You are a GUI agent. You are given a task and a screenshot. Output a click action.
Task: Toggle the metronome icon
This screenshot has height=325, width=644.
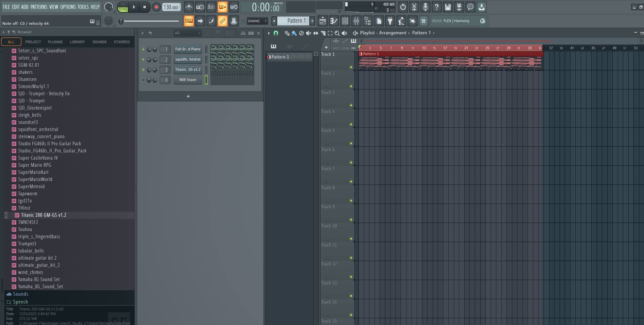(189, 7)
